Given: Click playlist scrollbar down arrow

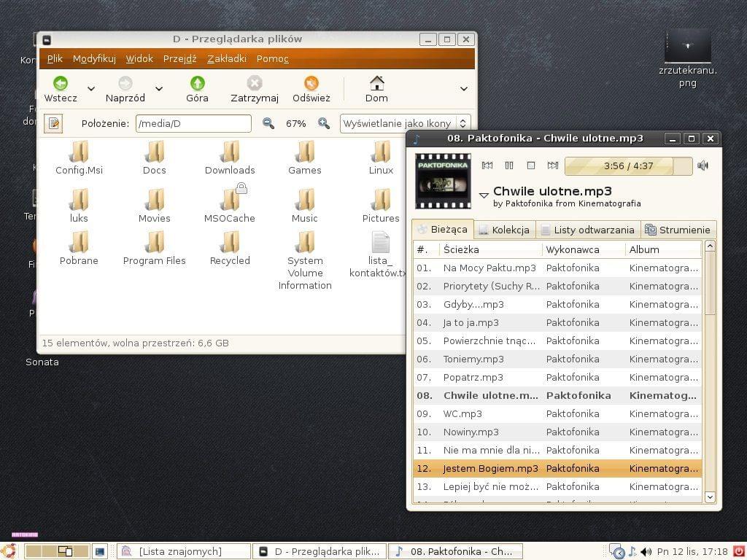Looking at the screenshot, I should coord(710,497).
